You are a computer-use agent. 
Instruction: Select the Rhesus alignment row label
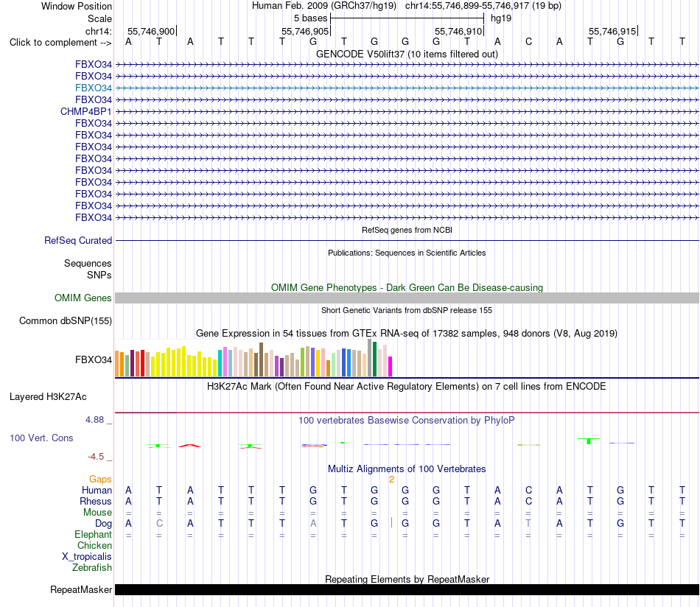coord(96,501)
